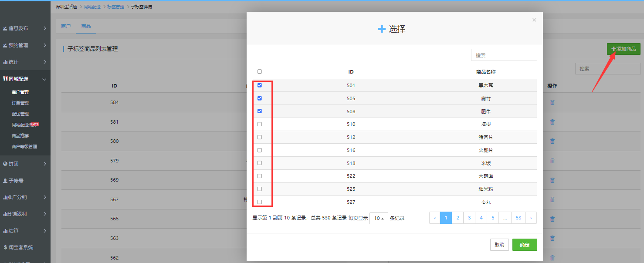This screenshot has width=644, height=263.
Task: Click the 搜索 input field in dialog
Action: (x=504, y=55)
